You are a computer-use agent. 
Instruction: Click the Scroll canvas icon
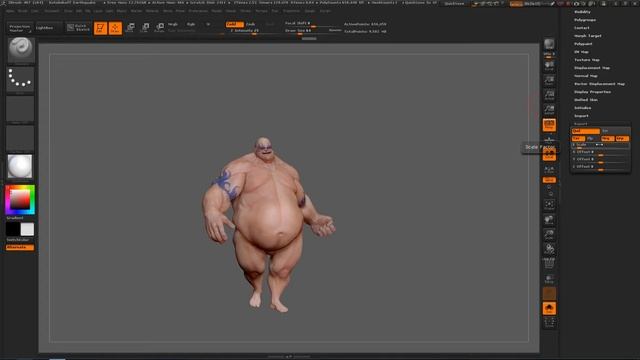click(549, 66)
